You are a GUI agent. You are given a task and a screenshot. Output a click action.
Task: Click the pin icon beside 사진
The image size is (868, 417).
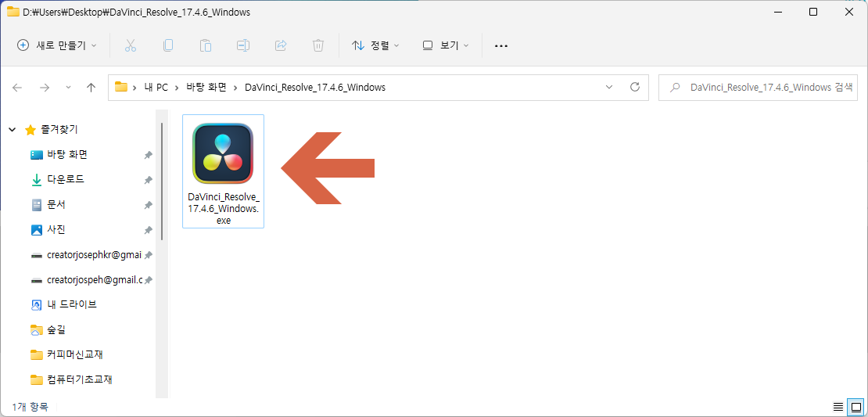149,230
